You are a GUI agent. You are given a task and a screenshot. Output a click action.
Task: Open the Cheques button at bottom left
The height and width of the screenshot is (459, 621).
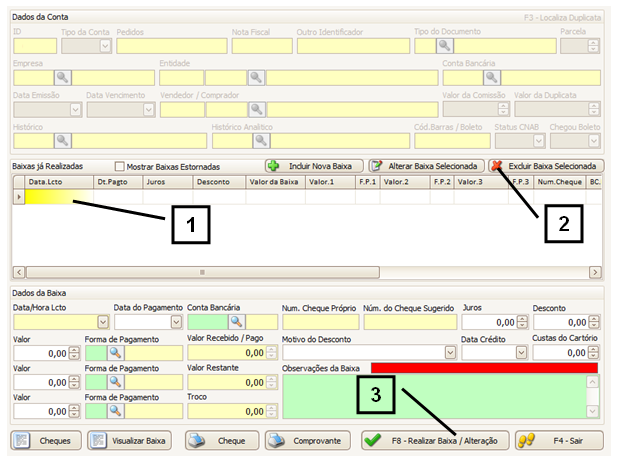(45, 441)
